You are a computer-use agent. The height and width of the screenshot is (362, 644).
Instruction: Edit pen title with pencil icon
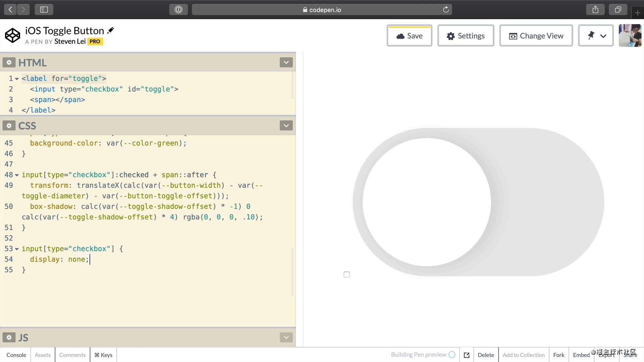point(110,31)
